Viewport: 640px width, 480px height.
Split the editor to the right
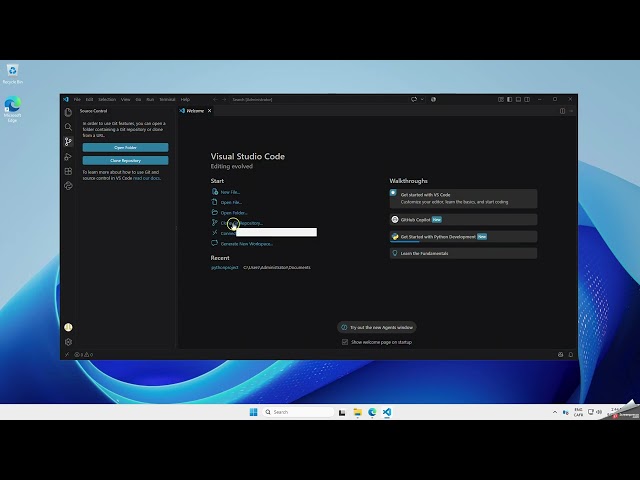(562, 111)
